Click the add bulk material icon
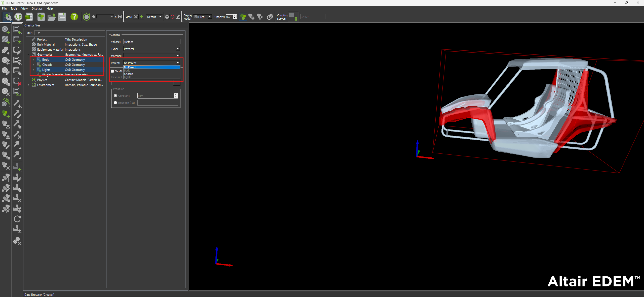644x297 pixels. coord(6,30)
